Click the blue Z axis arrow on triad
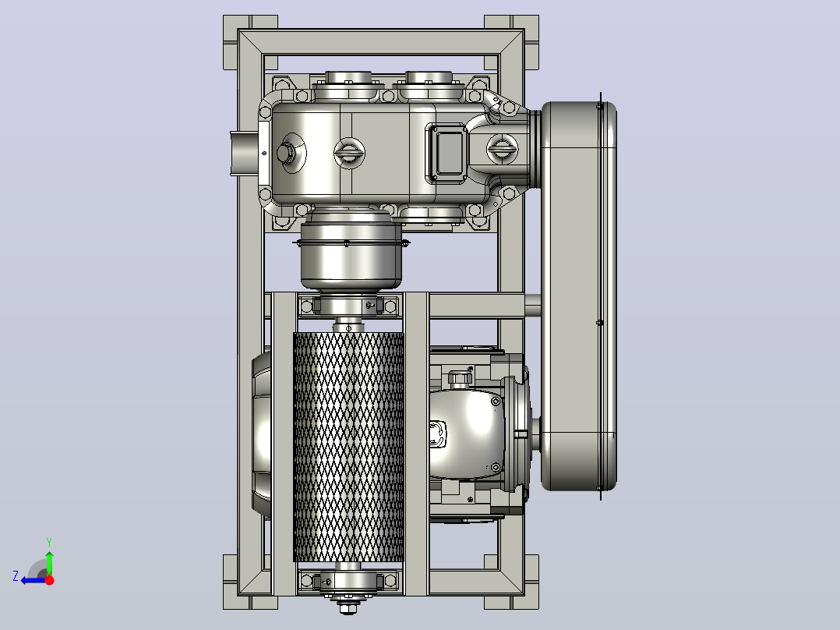Viewport: 840px width, 630px height. [x=32, y=581]
